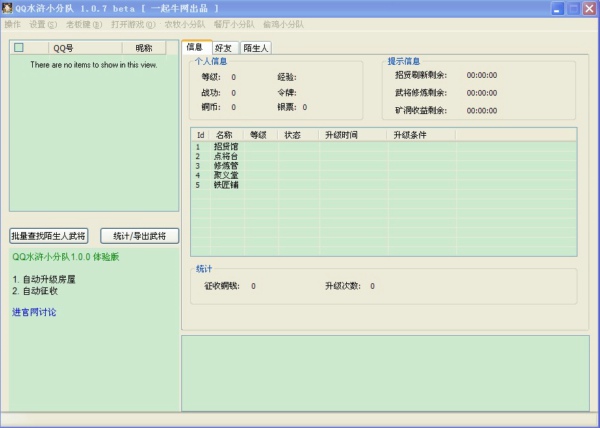The height and width of the screenshot is (428, 600).
Task: Open the 偷鸡小分队 menu
Action: click(283, 24)
